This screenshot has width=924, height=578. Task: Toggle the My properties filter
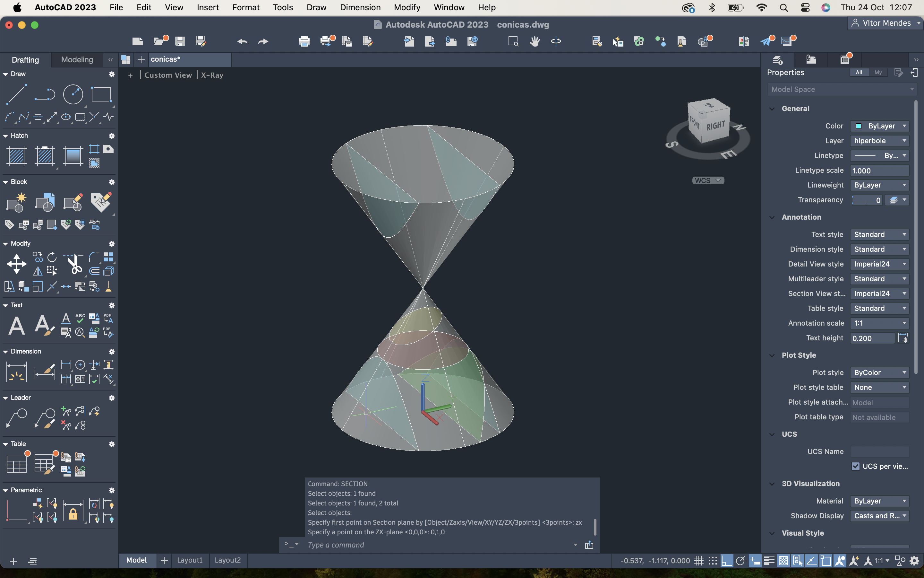pos(878,72)
